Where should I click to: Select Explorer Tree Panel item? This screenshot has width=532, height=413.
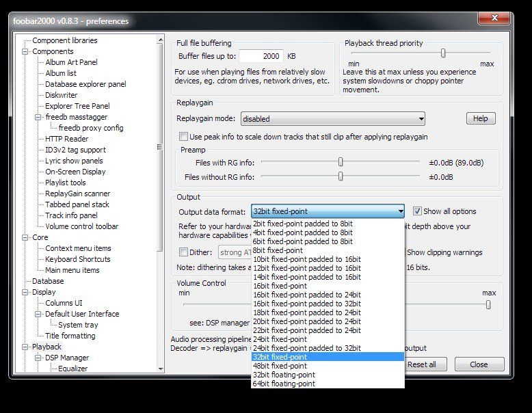click(x=77, y=106)
